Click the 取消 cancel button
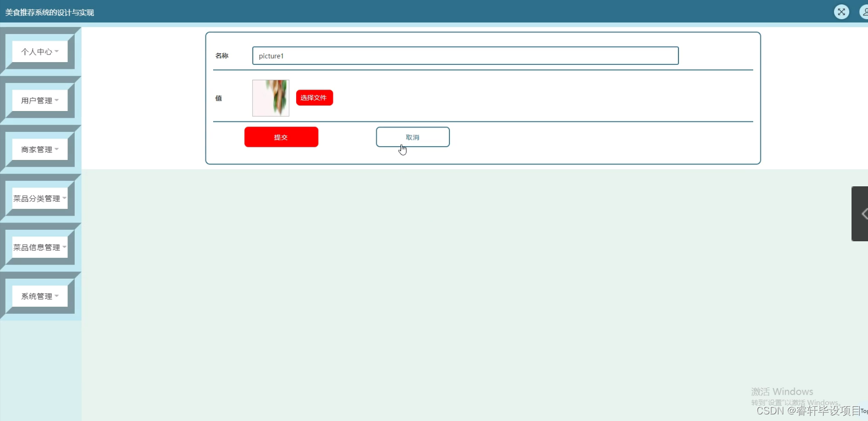868x421 pixels. (x=413, y=137)
